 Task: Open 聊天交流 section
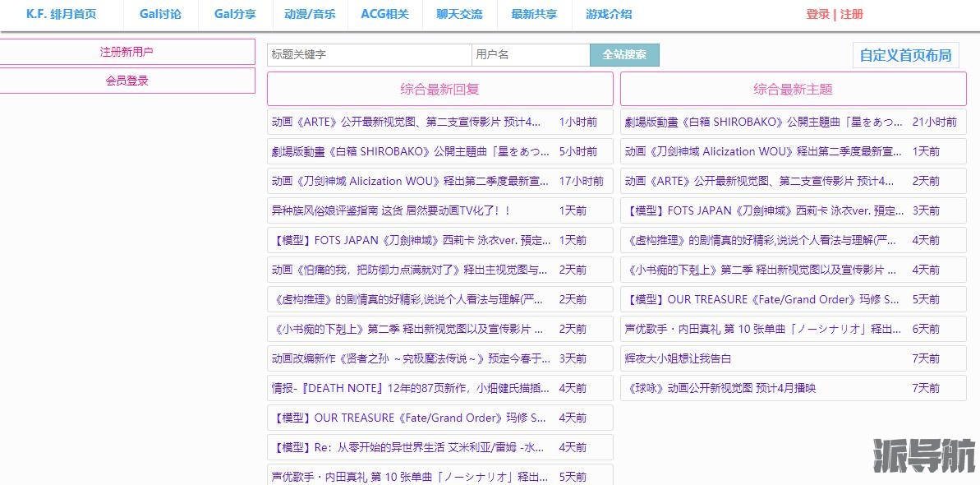pos(459,15)
